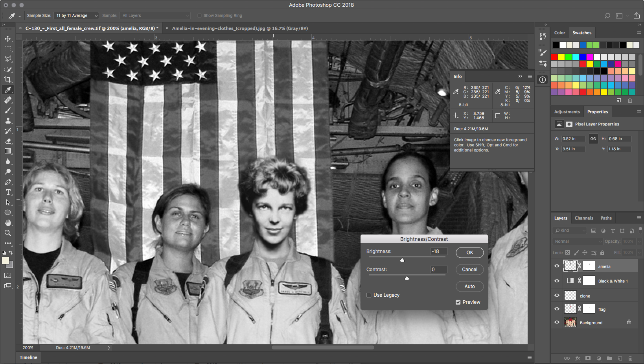Click the Contrast value input field
The image size is (644, 364).
coord(439,270)
